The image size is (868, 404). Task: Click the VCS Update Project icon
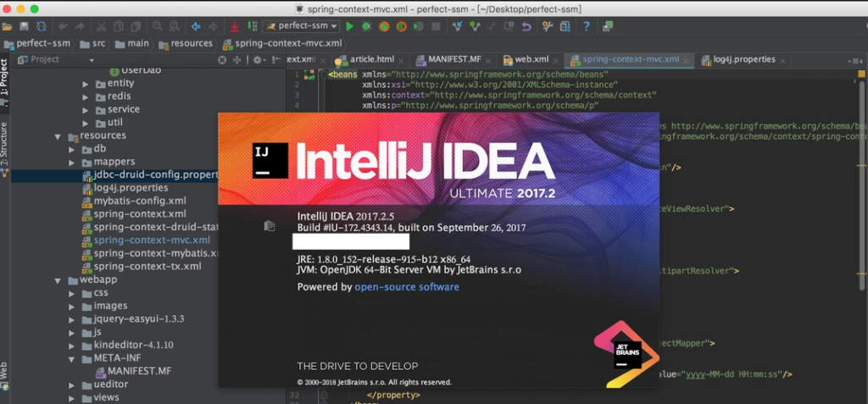457,26
